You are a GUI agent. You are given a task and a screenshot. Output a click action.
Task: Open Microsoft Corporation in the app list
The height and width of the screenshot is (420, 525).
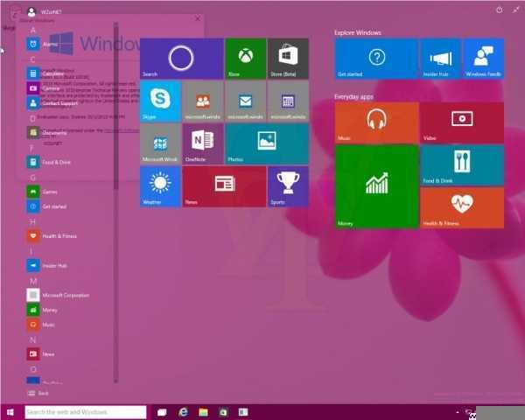pyautogui.click(x=59, y=295)
